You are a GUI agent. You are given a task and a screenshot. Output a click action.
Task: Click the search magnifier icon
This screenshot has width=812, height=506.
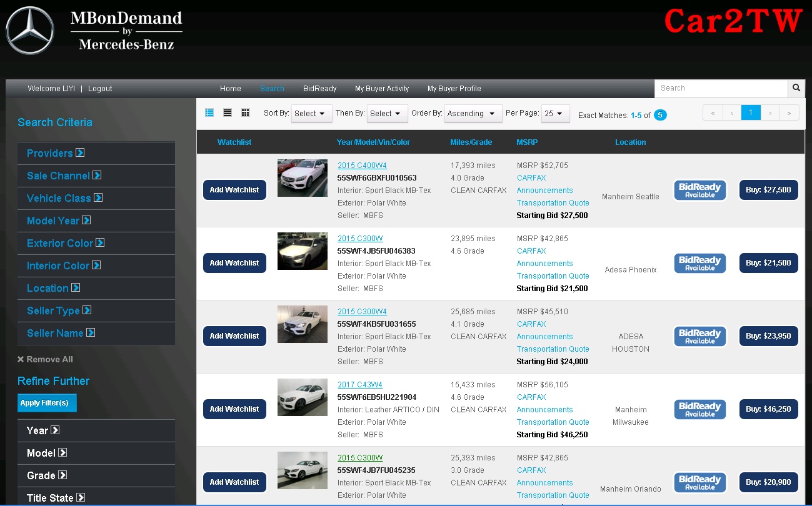(x=796, y=88)
